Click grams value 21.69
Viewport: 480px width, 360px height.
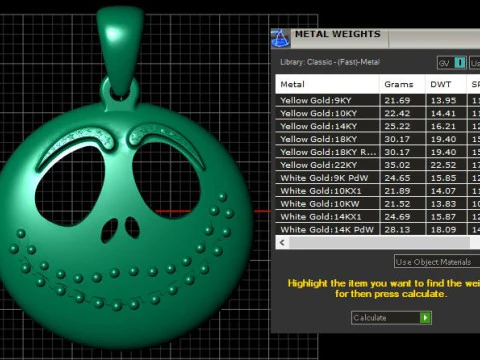397,100
